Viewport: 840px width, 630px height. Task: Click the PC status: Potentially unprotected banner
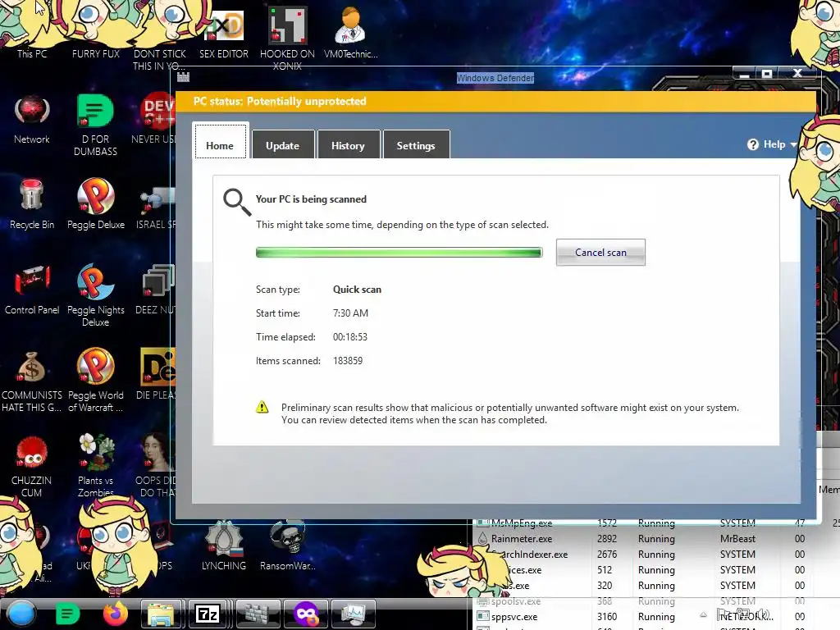(495, 101)
